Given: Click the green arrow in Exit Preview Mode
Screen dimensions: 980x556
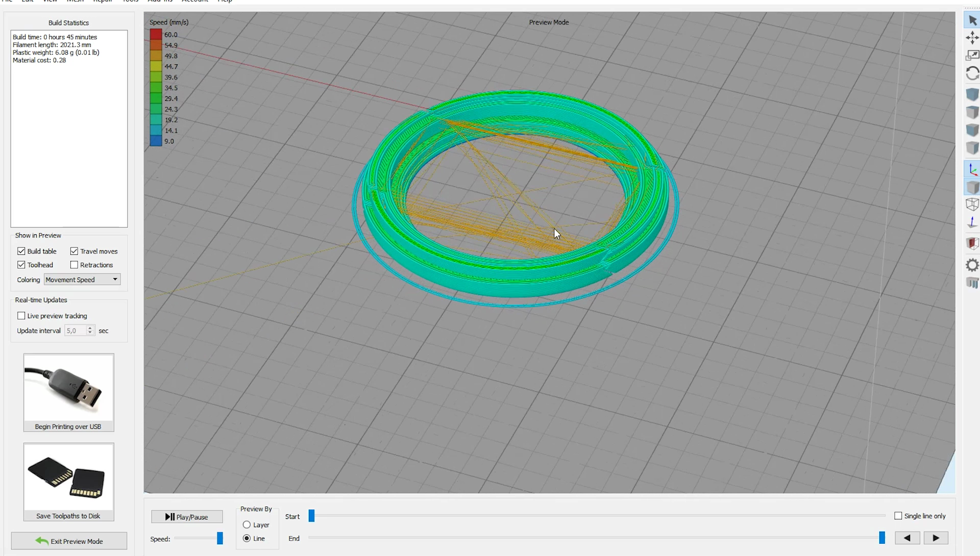Looking at the screenshot, I should [x=42, y=541].
